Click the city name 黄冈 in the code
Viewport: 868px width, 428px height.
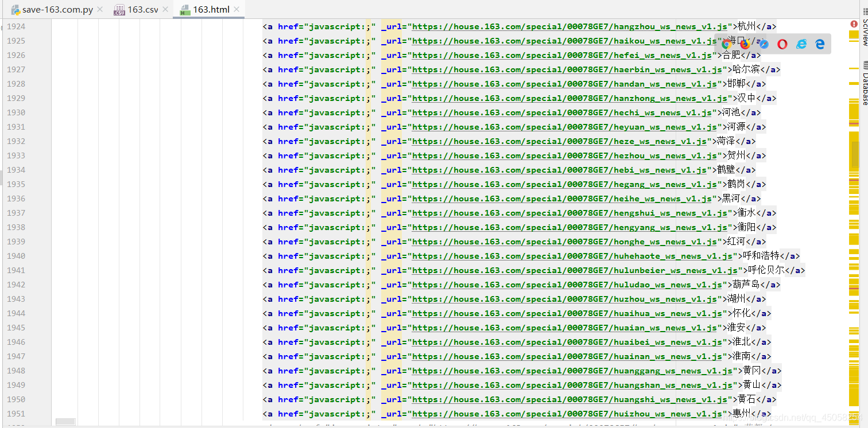[x=752, y=371]
